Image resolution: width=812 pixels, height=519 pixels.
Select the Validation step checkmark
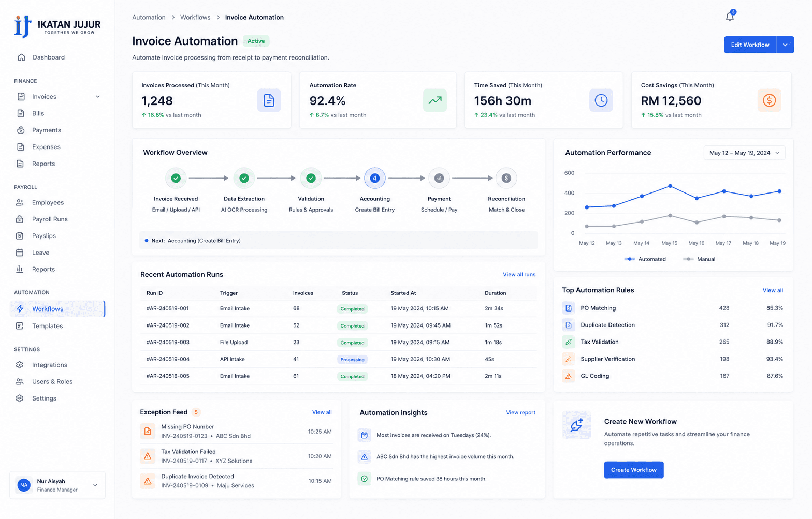(311, 178)
